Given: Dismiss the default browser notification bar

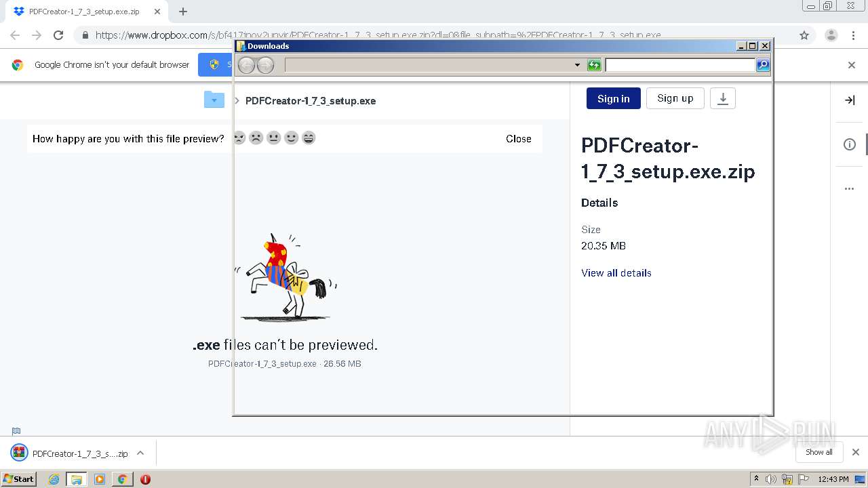Looking at the screenshot, I should (x=852, y=65).
